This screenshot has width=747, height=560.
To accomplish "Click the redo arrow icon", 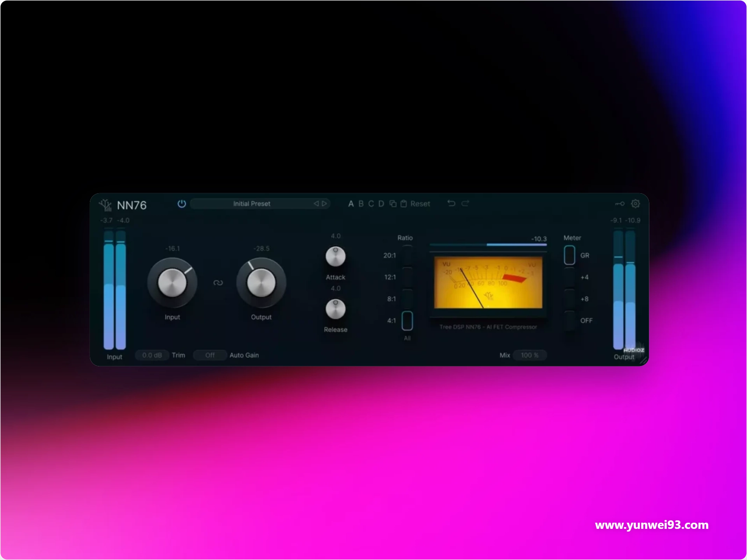I will point(465,203).
